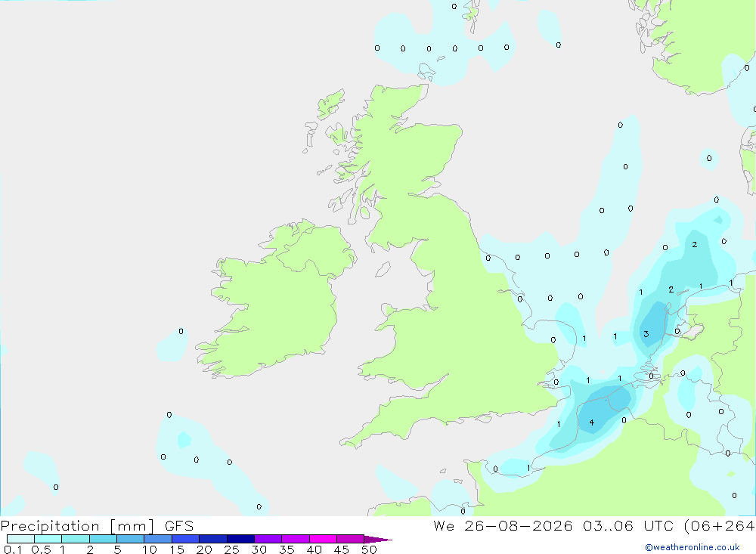
Task: Click the 20–25 mm legend color swatch
Action: (x=213, y=539)
